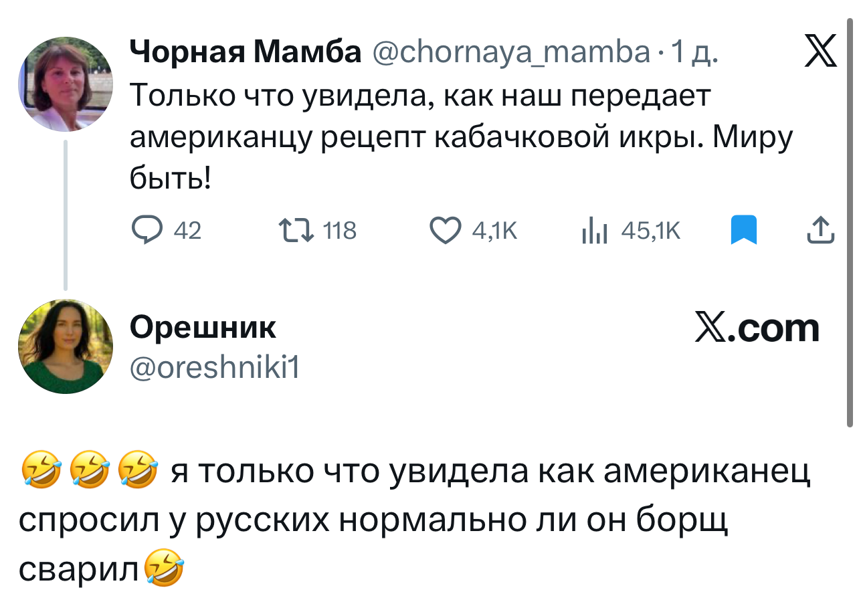Open Орешник profile picture

tap(65, 346)
